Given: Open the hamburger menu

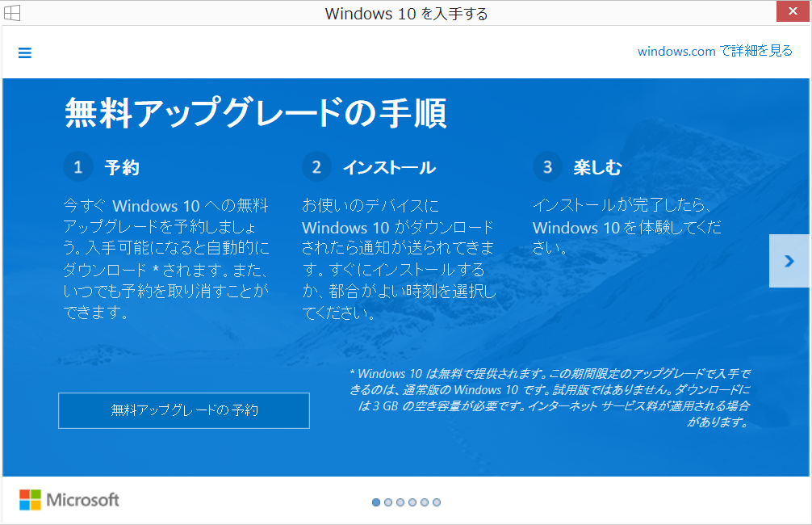Looking at the screenshot, I should point(24,53).
